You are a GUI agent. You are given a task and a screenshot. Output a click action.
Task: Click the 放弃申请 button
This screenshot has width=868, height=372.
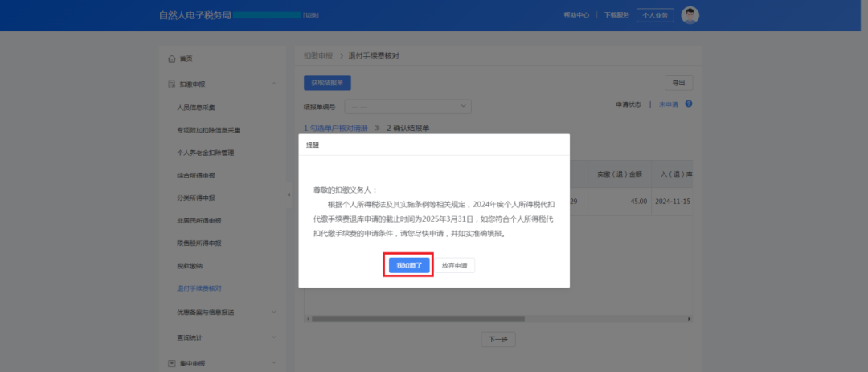(x=454, y=265)
